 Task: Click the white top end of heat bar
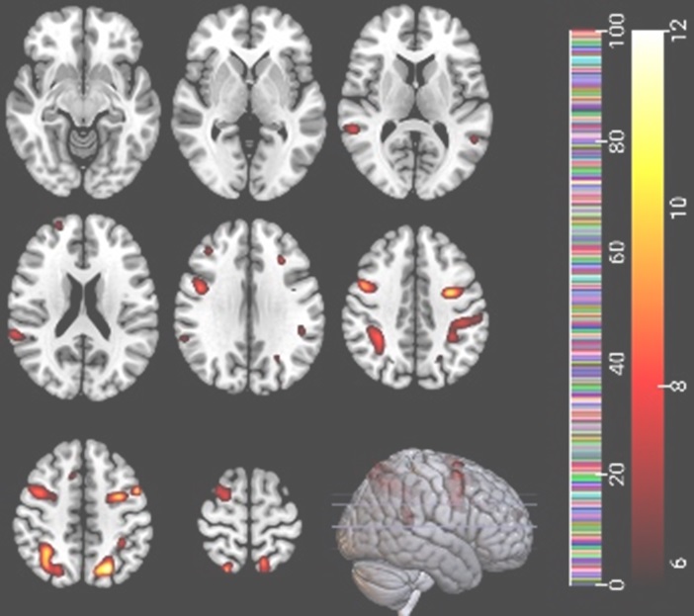point(648,40)
